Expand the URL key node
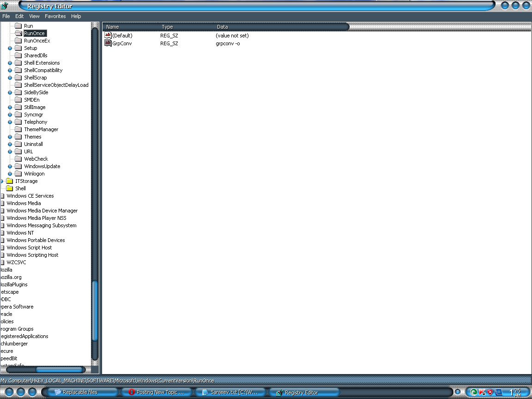Image resolution: width=532 pixels, height=399 pixels. tap(10, 151)
